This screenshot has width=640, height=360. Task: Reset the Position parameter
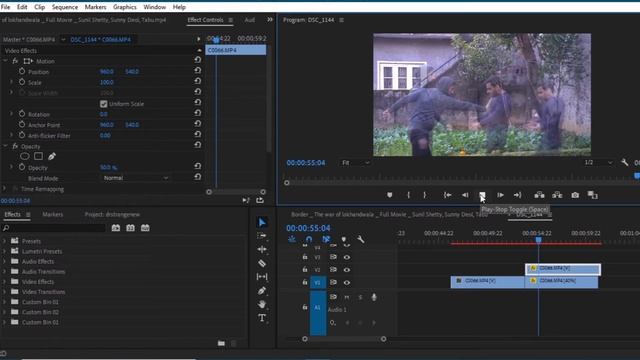[x=198, y=70]
